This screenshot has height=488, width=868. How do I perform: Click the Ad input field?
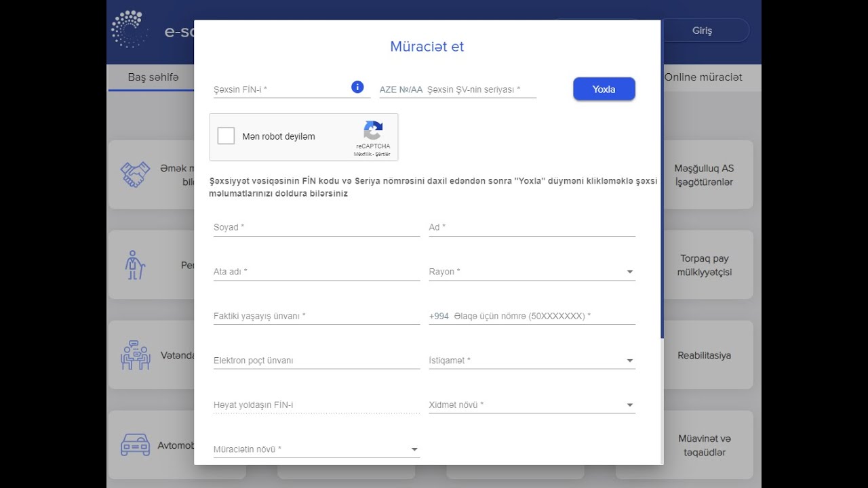click(532, 227)
